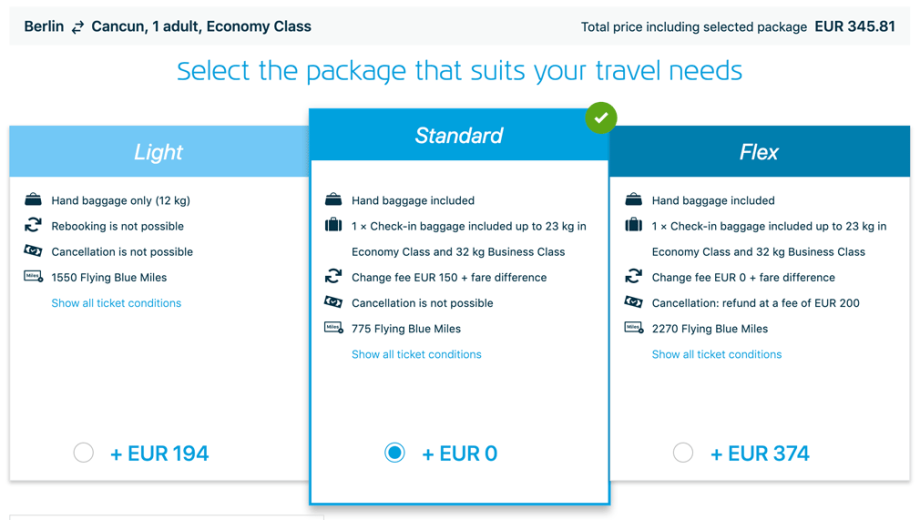Image resolution: width=920 pixels, height=520 pixels.
Task: Click the Miles icon in Flex package
Action: tap(633, 328)
